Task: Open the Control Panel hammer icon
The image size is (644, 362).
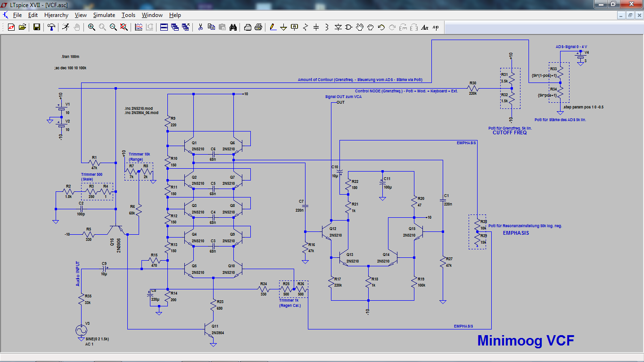Action: coord(51,27)
